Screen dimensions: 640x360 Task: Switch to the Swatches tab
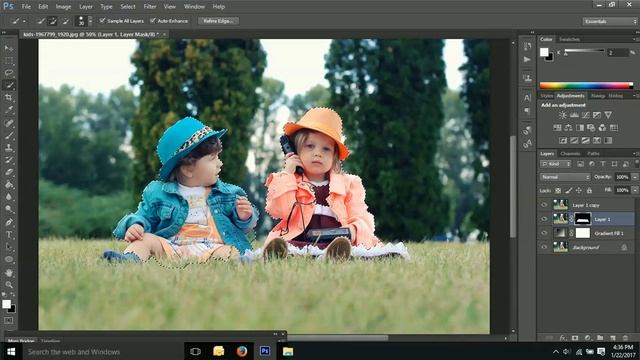[569, 39]
